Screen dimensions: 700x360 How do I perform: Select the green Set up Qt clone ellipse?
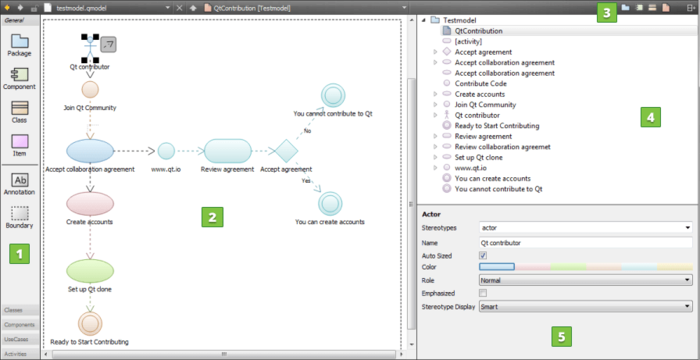[x=90, y=271]
